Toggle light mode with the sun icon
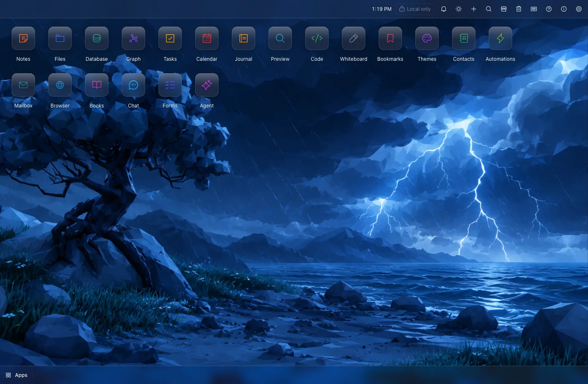Screen dimensions: 588x384 tap(459, 9)
